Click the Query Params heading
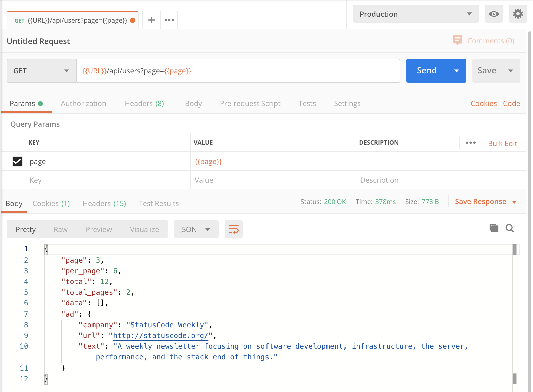 point(35,124)
